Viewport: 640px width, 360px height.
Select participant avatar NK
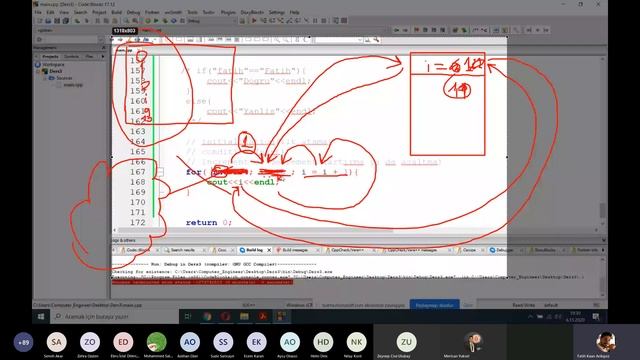point(356,342)
